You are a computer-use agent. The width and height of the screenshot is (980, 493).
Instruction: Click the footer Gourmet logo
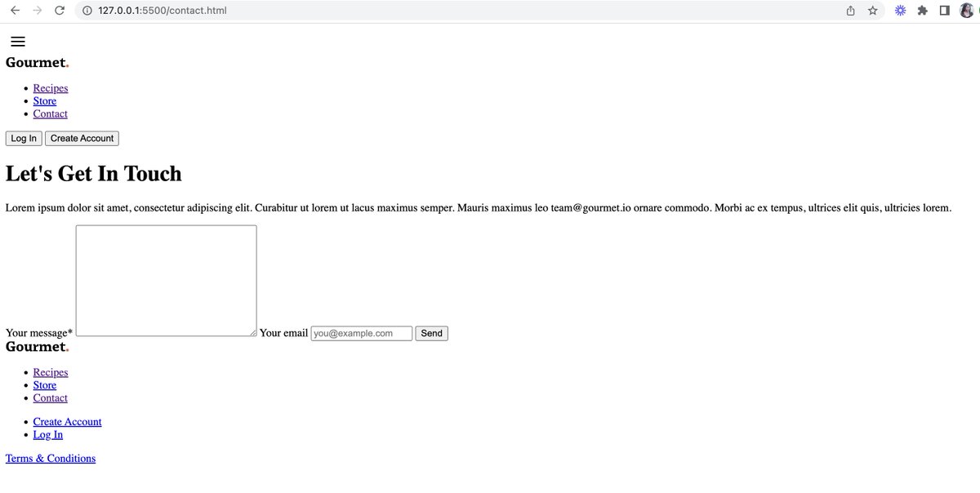tap(38, 347)
